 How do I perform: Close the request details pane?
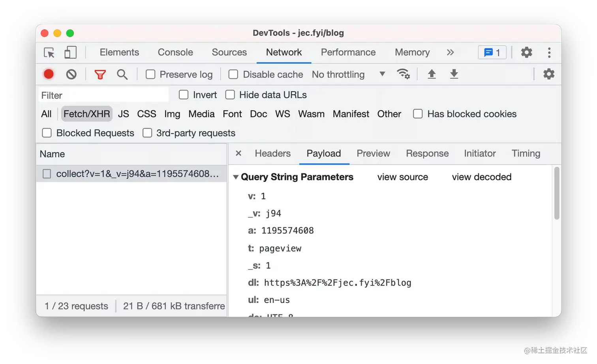[x=238, y=153]
